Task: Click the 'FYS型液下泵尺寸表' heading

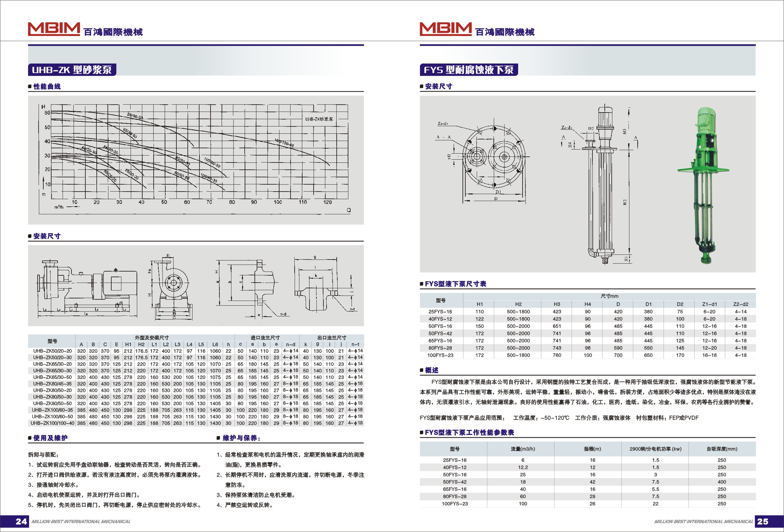Action: pyautogui.click(x=456, y=284)
